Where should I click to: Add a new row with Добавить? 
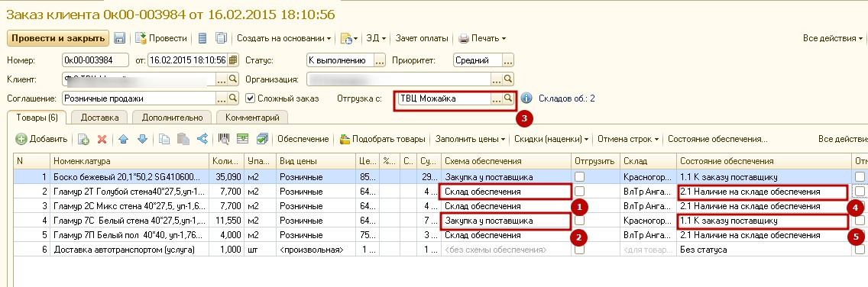click(x=42, y=139)
